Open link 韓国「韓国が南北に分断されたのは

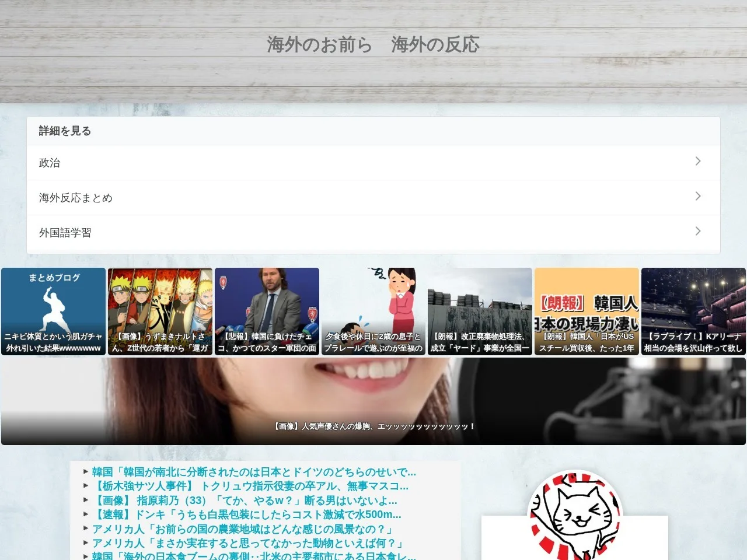pos(254,472)
